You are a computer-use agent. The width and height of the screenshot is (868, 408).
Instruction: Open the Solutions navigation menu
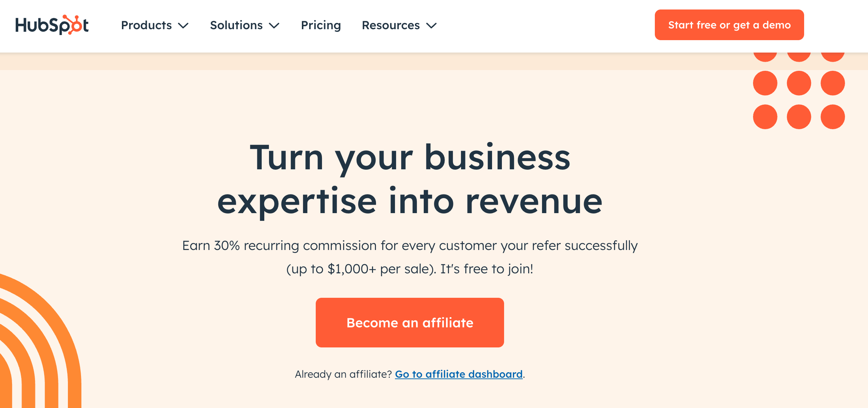[236, 25]
